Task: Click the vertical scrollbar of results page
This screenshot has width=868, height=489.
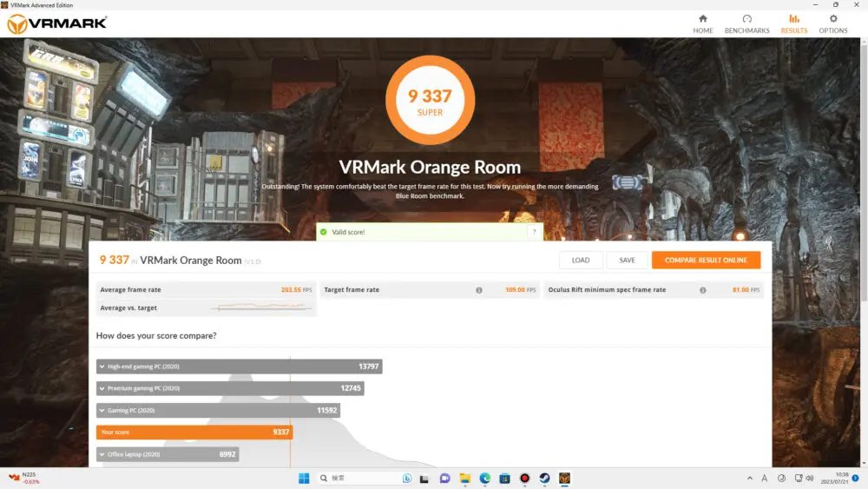Action: click(864, 172)
